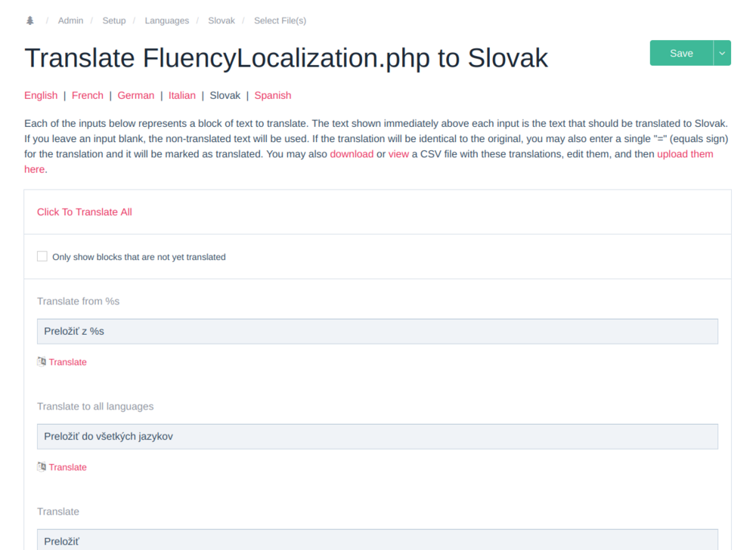
Task: Click the 'Click To Translate All' link
Action: pos(85,212)
